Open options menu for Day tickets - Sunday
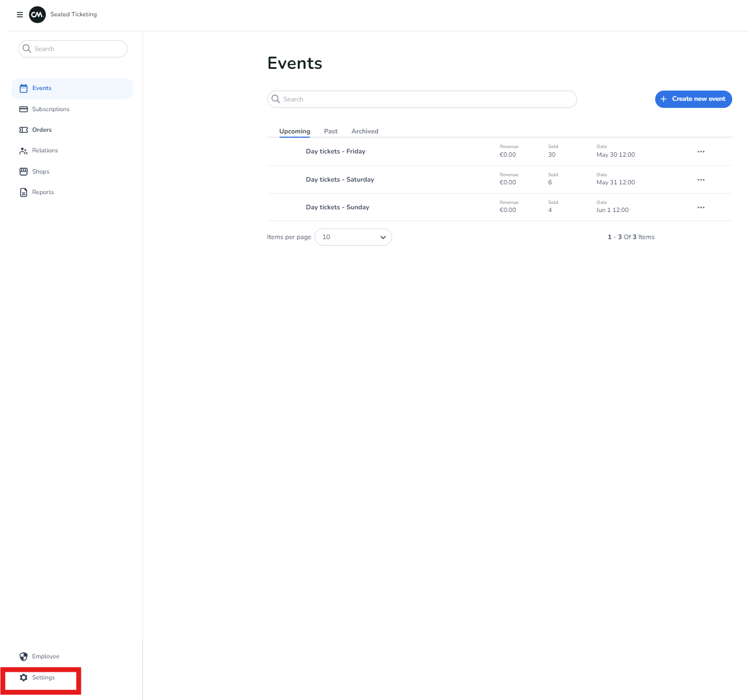Screen dimensions: 749x700 click(701, 208)
